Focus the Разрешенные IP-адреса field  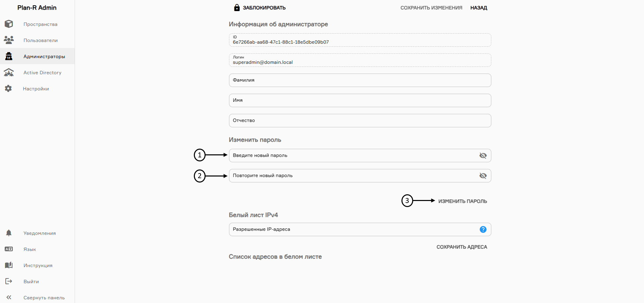coord(353,230)
